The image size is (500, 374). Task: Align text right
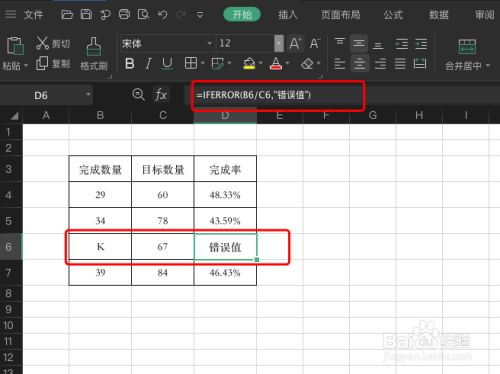(x=380, y=63)
